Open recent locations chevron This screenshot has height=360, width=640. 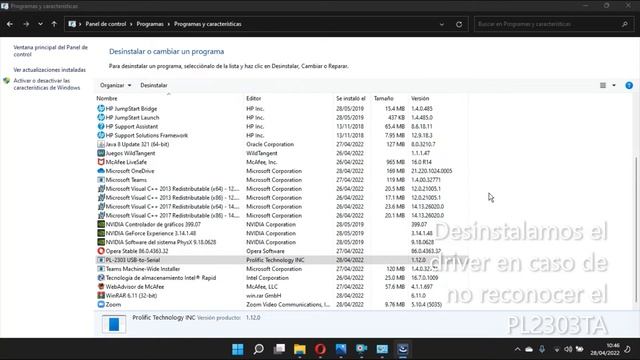(40, 24)
